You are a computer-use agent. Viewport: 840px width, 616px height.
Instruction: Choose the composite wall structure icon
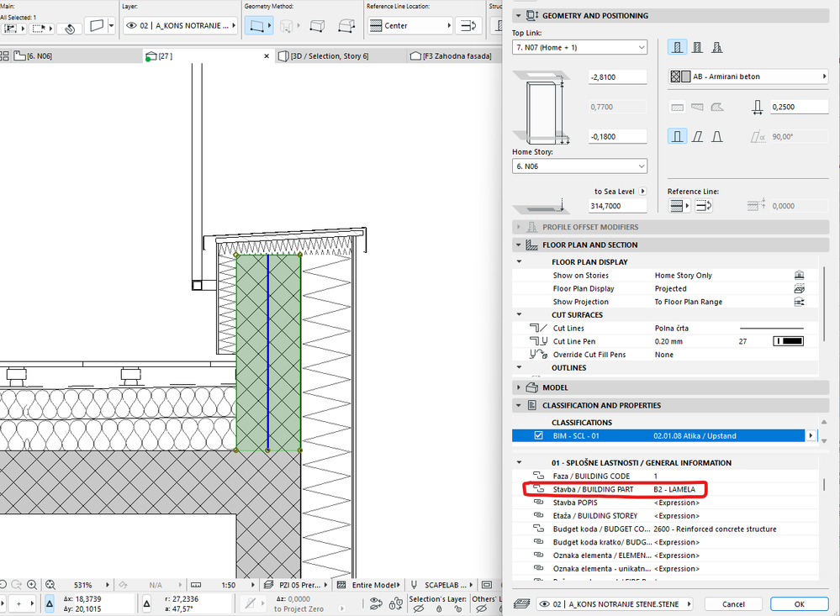[696, 48]
